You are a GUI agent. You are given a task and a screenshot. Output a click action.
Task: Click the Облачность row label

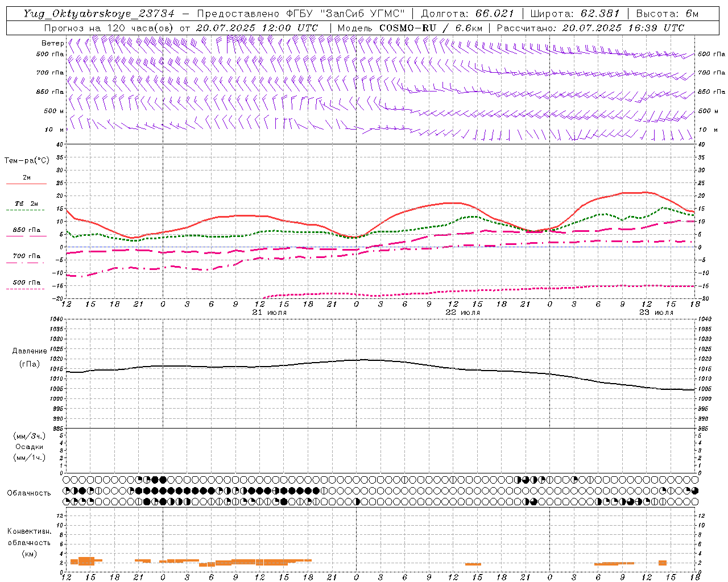coord(29,493)
